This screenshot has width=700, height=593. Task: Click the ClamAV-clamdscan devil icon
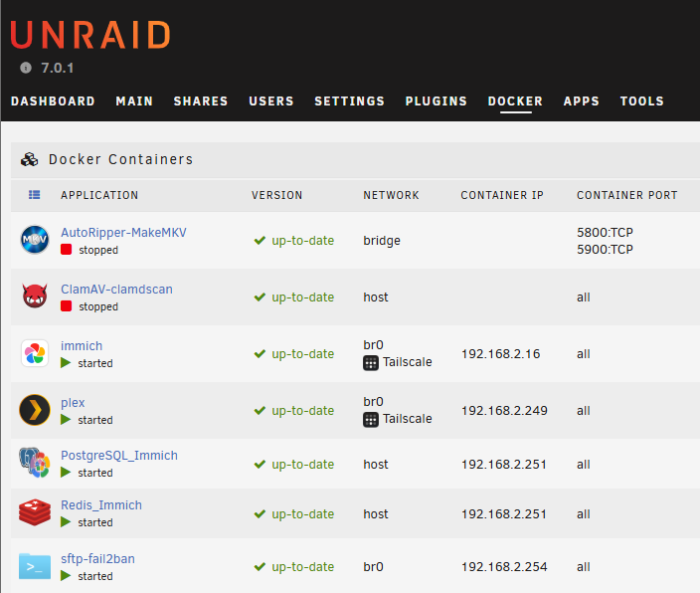pyautogui.click(x=35, y=296)
